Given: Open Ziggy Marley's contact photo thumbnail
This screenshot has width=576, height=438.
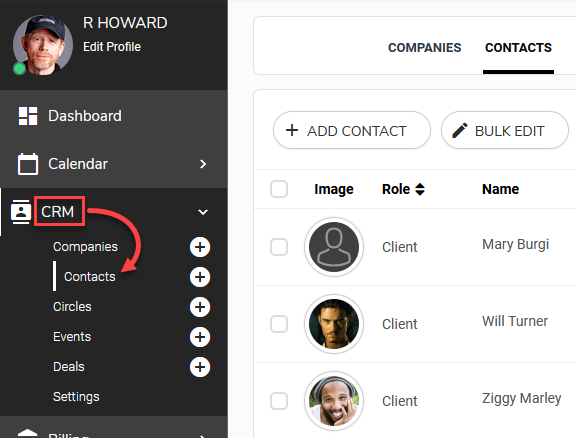Looking at the screenshot, I should [334, 401].
